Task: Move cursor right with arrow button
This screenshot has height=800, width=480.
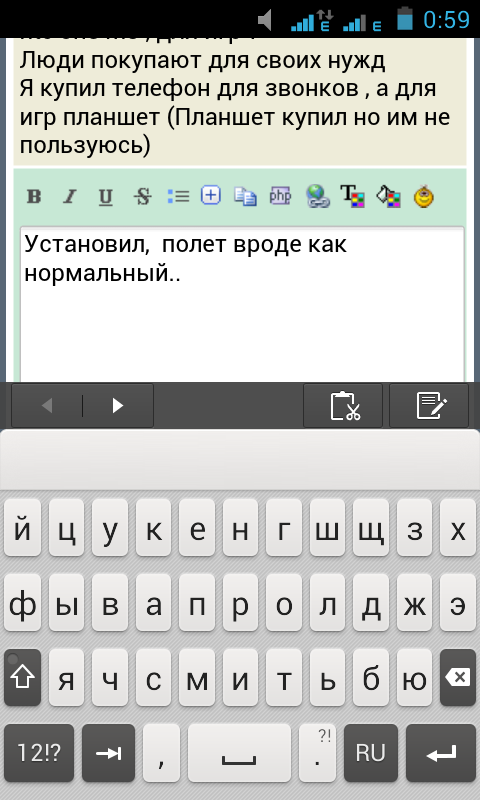Action: [118, 406]
